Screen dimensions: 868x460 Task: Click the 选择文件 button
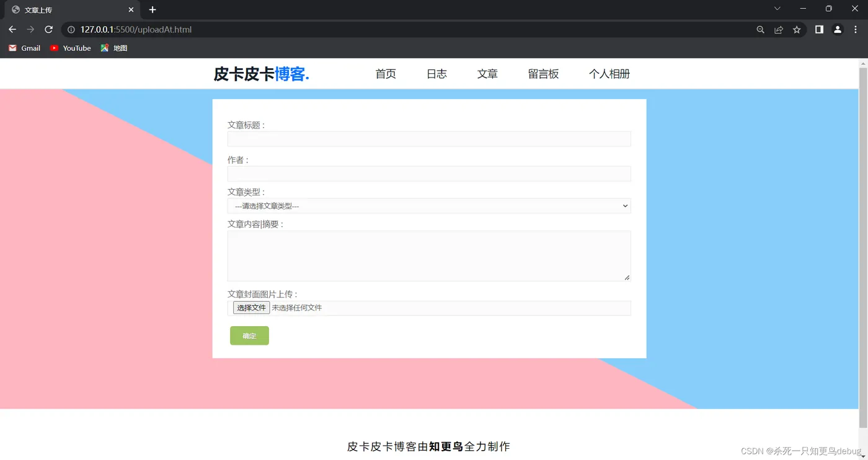[x=251, y=307]
